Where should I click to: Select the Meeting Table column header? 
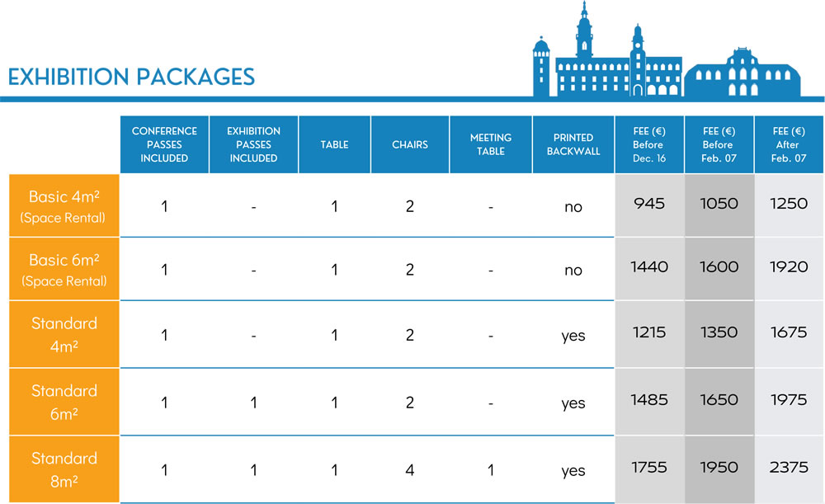click(491, 144)
